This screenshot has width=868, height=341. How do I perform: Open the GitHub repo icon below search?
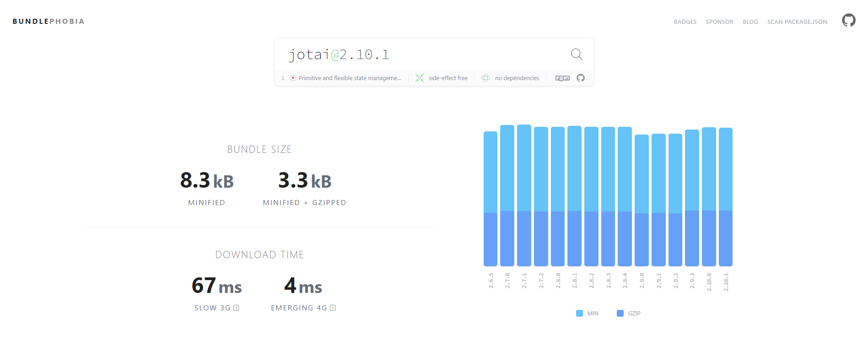point(581,78)
